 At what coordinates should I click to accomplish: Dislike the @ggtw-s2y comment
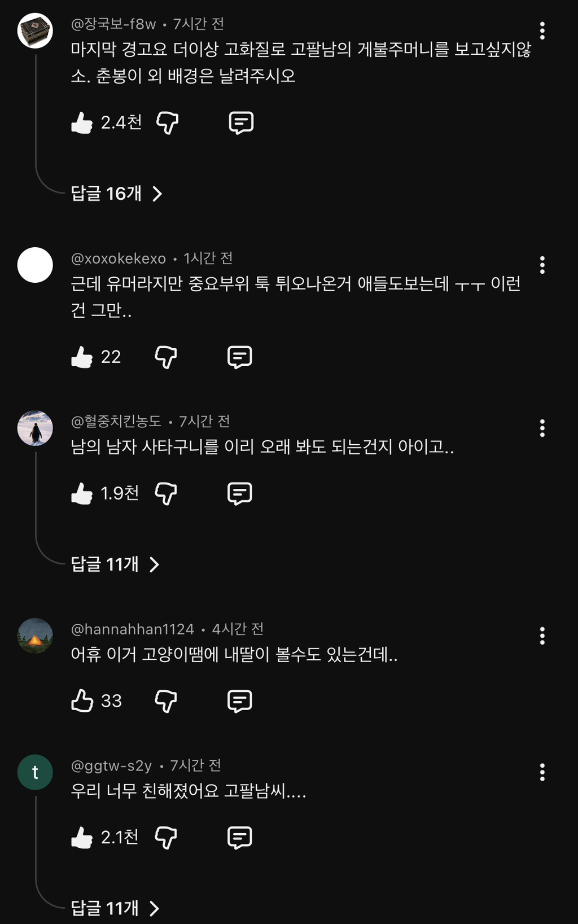pyautogui.click(x=166, y=837)
